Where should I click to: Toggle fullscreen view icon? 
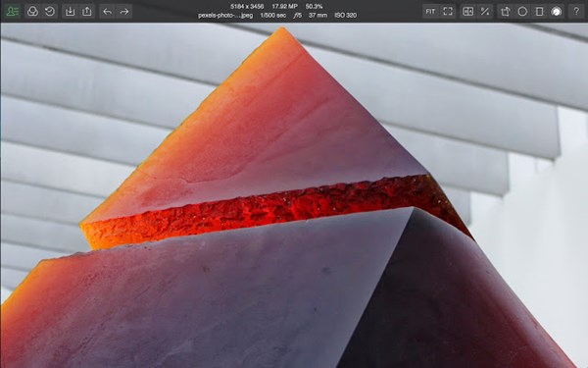[448, 11]
